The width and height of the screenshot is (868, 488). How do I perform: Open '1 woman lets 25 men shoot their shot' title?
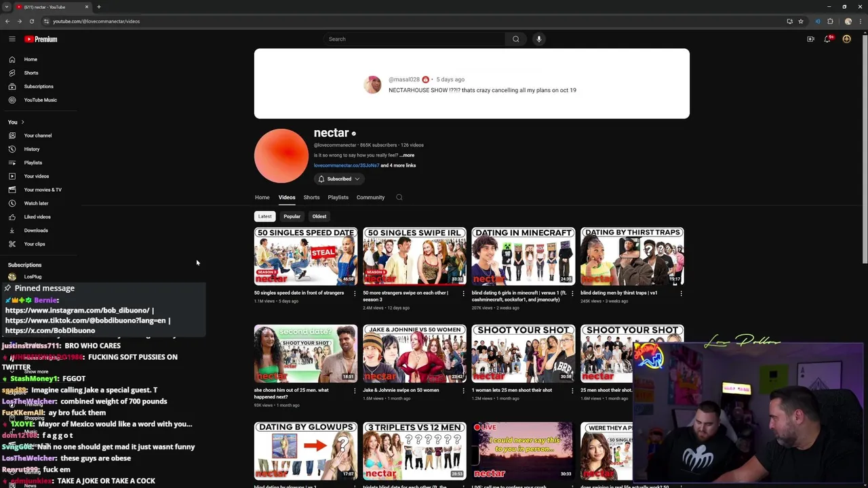point(512,390)
